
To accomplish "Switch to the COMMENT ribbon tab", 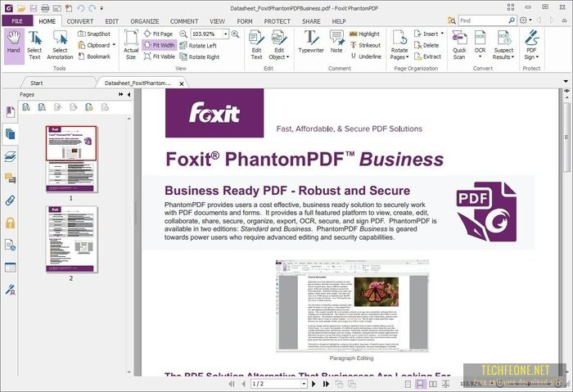I will [184, 21].
